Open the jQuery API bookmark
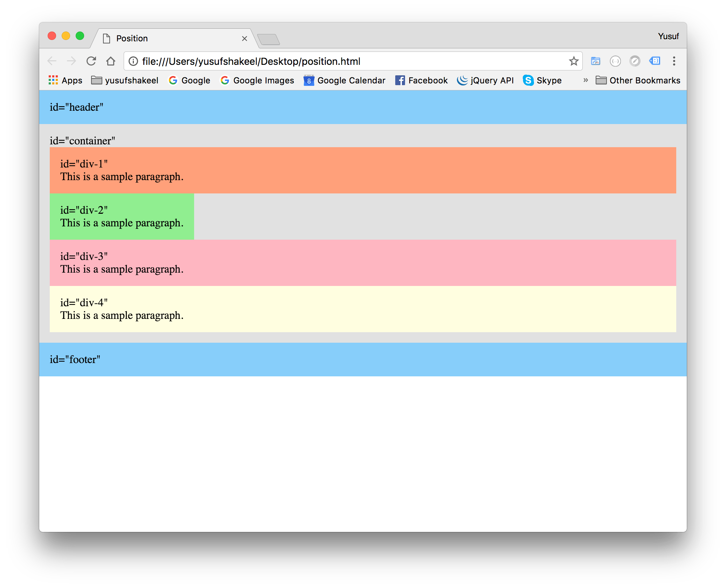The width and height of the screenshot is (726, 588). pyautogui.click(x=485, y=80)
